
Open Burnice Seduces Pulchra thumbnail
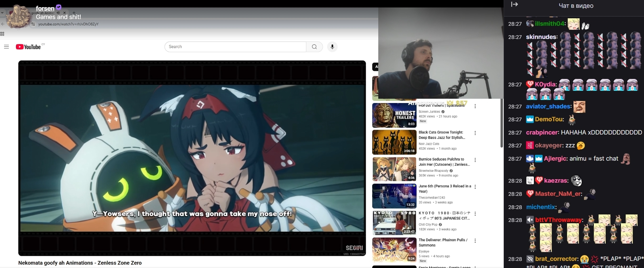394,169
